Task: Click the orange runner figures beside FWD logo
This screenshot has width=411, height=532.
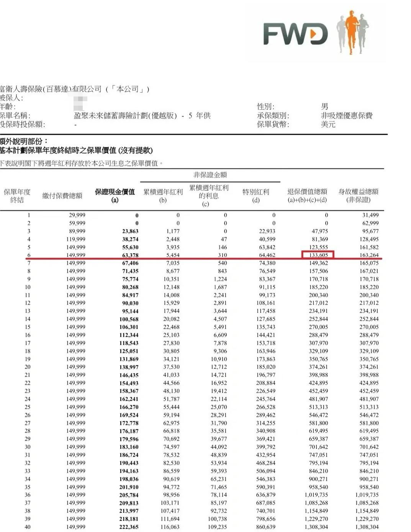Action: pyautogui.click(x=352, y=32)
